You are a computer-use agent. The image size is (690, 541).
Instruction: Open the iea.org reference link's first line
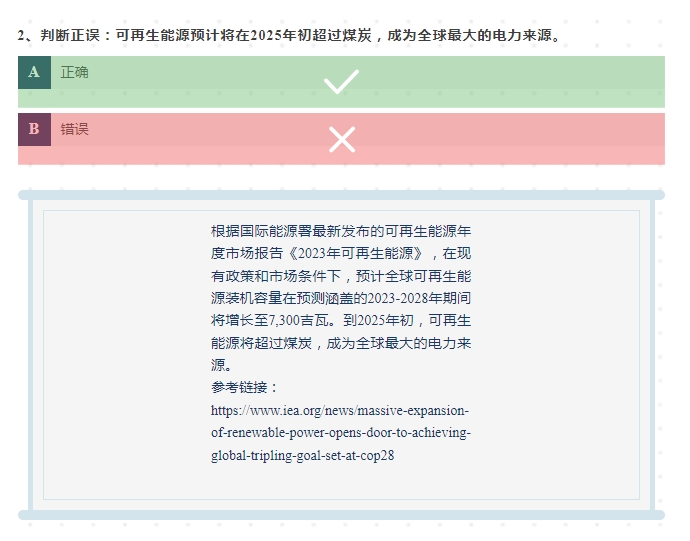[x=340, y=410]
